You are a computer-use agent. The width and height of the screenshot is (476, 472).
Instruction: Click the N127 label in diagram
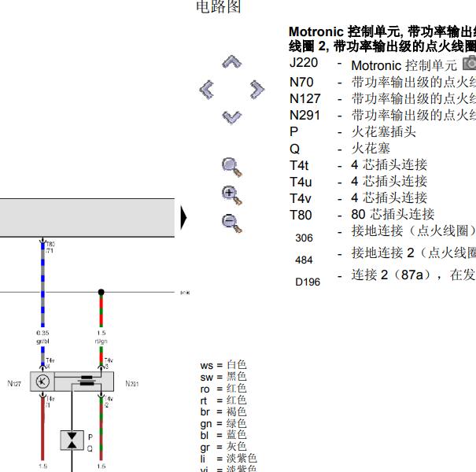(x=14, y=384)
